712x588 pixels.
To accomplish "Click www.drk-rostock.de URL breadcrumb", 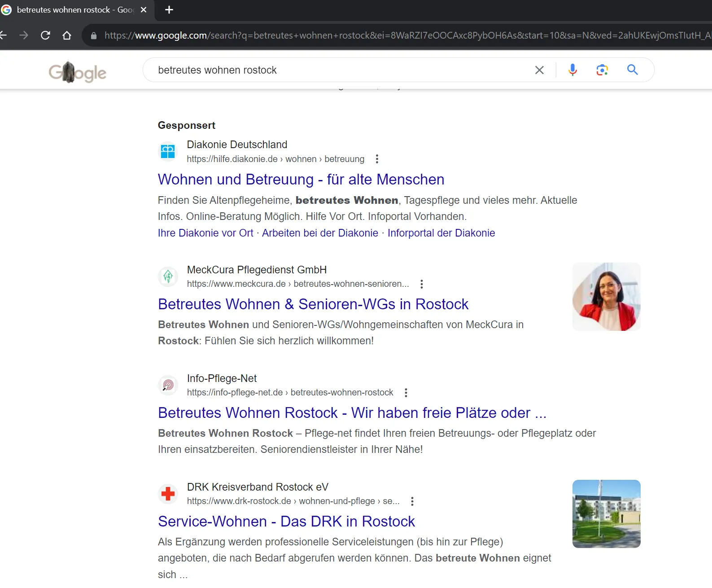I will coord(293,501).
